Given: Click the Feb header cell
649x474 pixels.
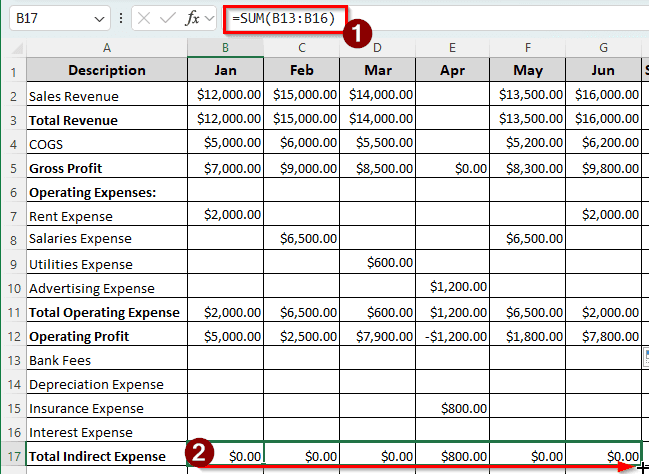Looking at the screenshot, I should point(302,70).
